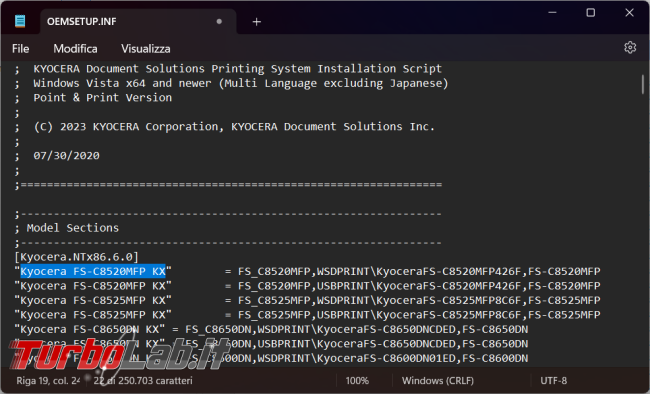Click the FS-C8650DN,USBPRINT entry line
The image size is (650, 394).
[271, 344]
